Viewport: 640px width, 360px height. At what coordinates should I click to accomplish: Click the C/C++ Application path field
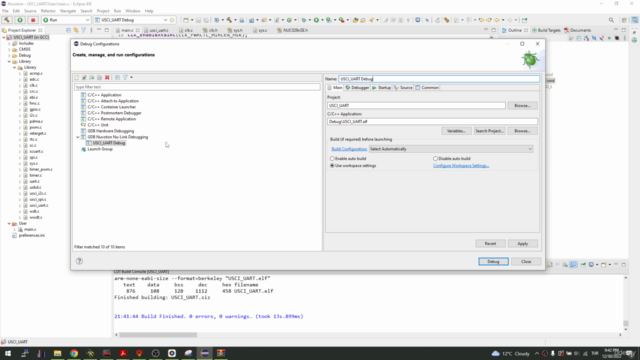[432, 122]
